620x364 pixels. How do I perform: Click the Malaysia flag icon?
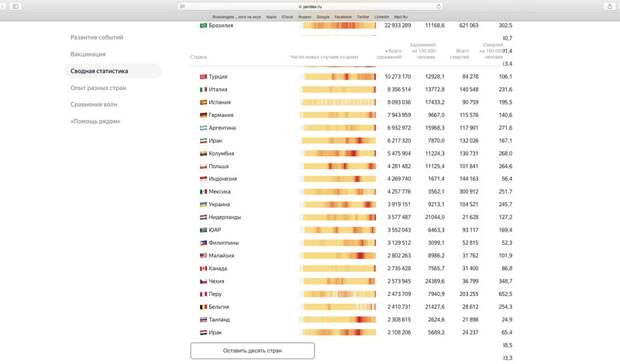click(203, 256)
